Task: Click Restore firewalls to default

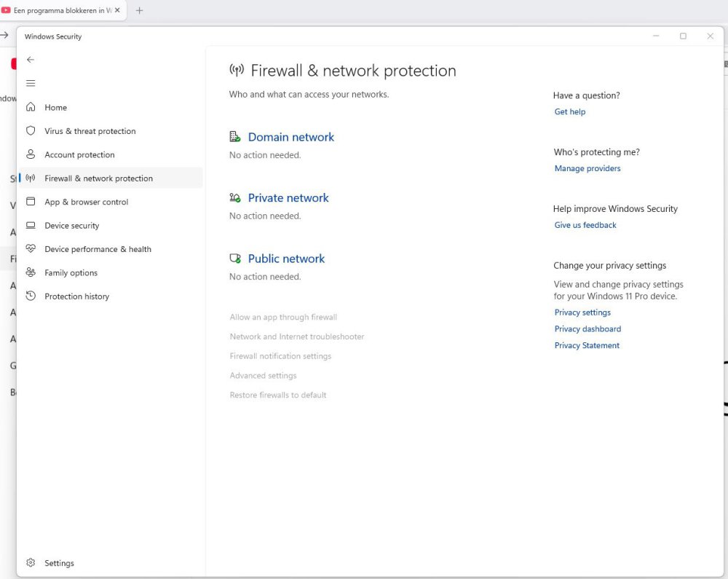Action: [x=277, y=395]
